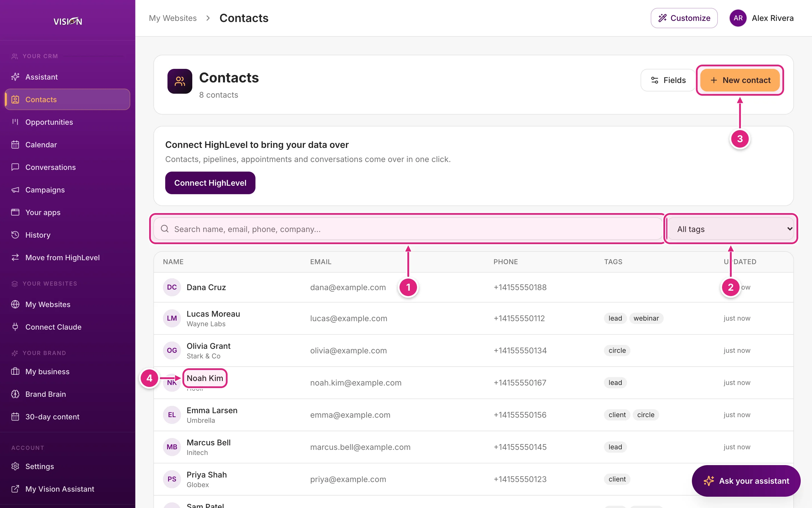Open the Conversations chat bubble icon
This screenshot has width=812, height=508.
coord(15,167)
